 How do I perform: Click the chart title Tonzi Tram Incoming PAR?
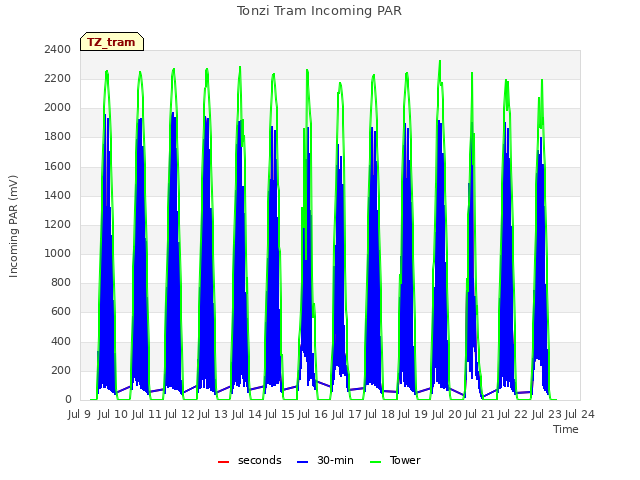click(319, 11)
